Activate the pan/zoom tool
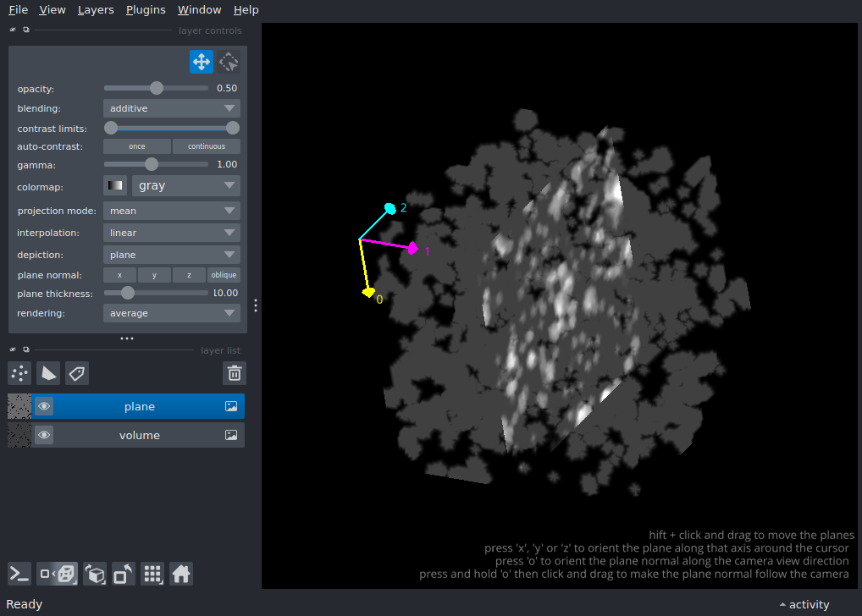862x616 pixels. coord(201,61)
